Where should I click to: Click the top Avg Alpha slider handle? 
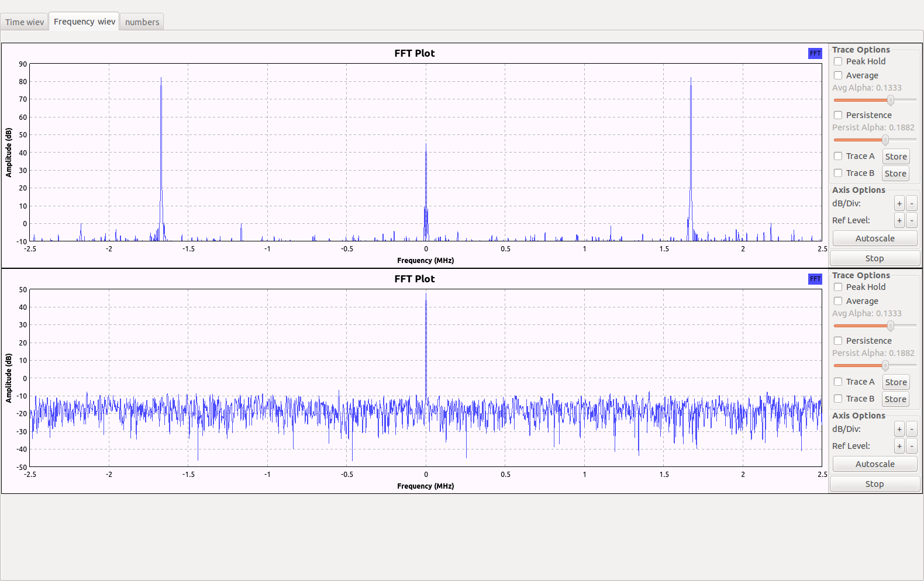(x=890, y=100)
